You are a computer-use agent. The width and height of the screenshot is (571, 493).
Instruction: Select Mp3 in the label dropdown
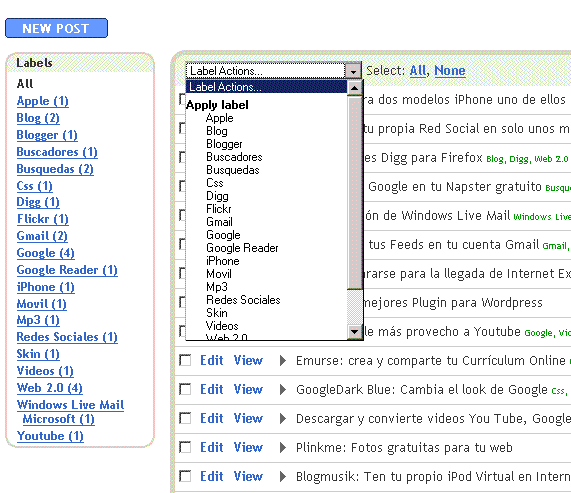click(x=217, y=287)
